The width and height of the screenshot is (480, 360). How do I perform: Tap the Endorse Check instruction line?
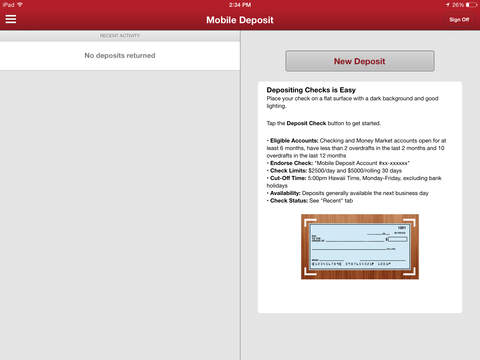tap(338, 163)
